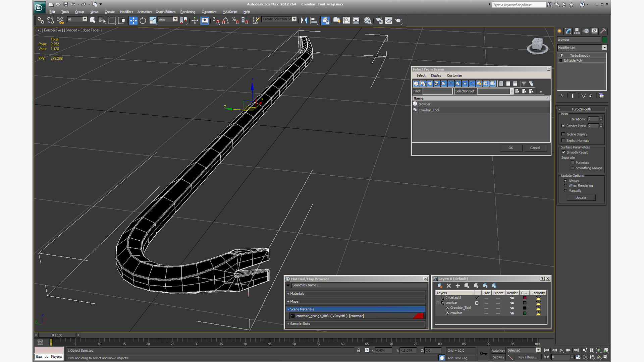
Task: Uncheck Smooth Result option
Action: [563, 152]
